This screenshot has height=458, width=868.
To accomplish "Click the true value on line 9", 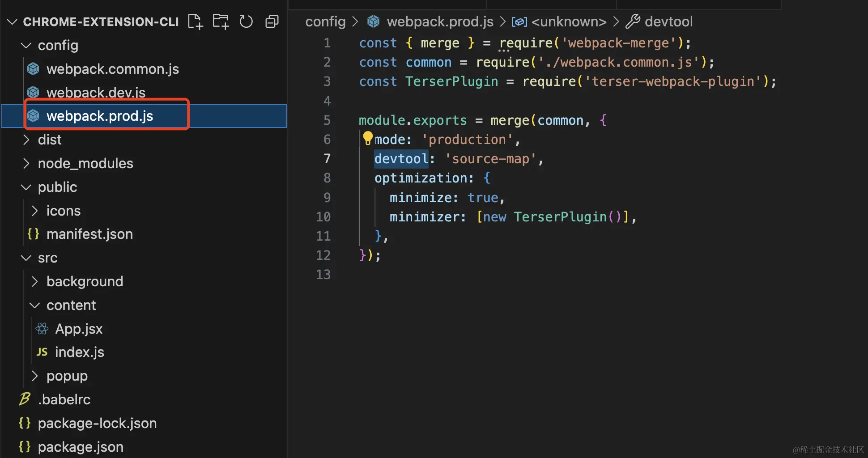I will (483, 198).
